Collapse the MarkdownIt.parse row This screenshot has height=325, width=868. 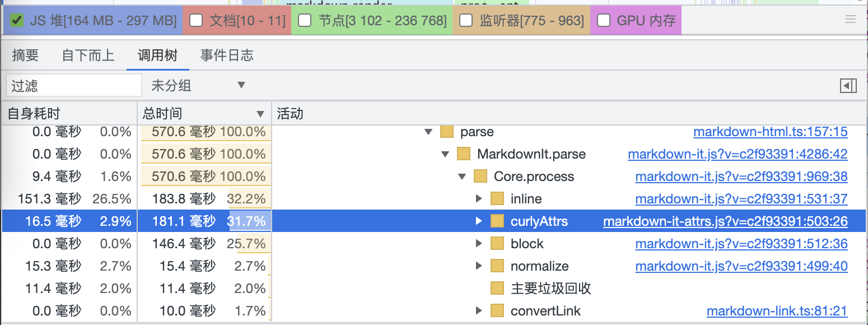(x=446, y=154)
